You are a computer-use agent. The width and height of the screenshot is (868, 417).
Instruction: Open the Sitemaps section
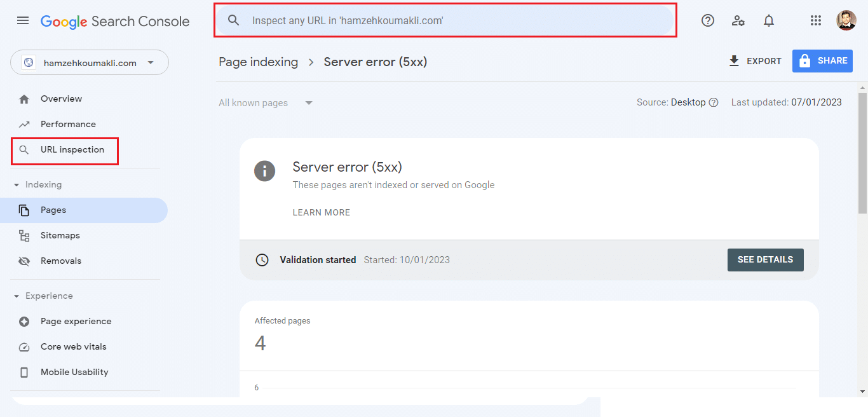click(x=60, y=235)
